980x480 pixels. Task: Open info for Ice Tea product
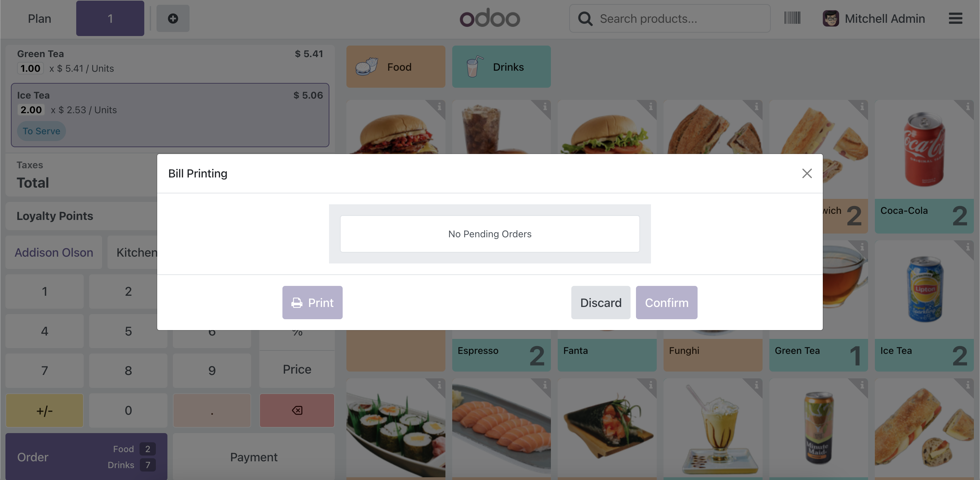(967, 247)
